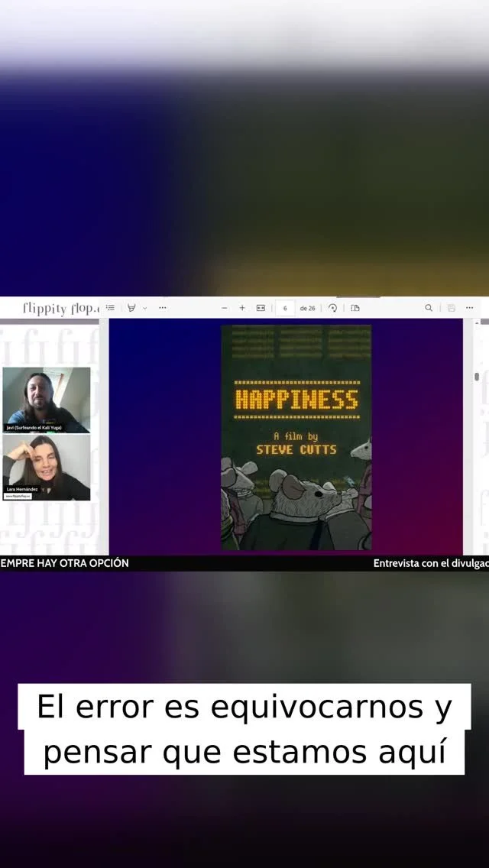Click Javi's webcam video thumbnail

click(47, 400)
